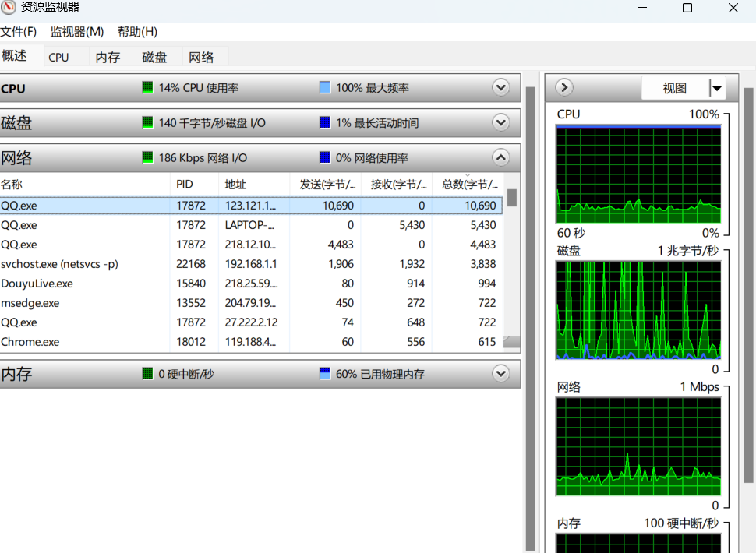Sort by the 名称 column header
Screen dimensions: 756x553
(85, 185)
